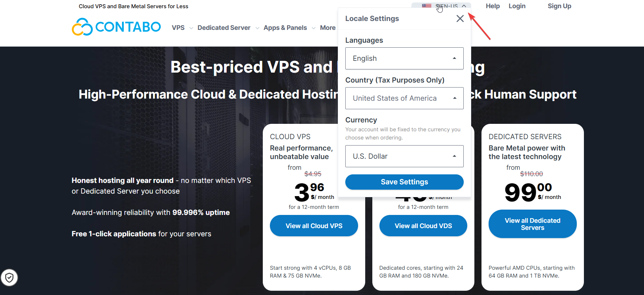The height and width of the screenshot is (295, 644).
Task: Click the CLOUD VPS card title
Action: 290,137
